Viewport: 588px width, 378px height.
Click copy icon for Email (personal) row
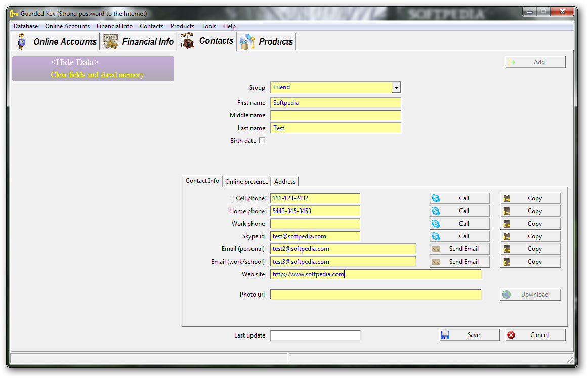tap(507, 249)
